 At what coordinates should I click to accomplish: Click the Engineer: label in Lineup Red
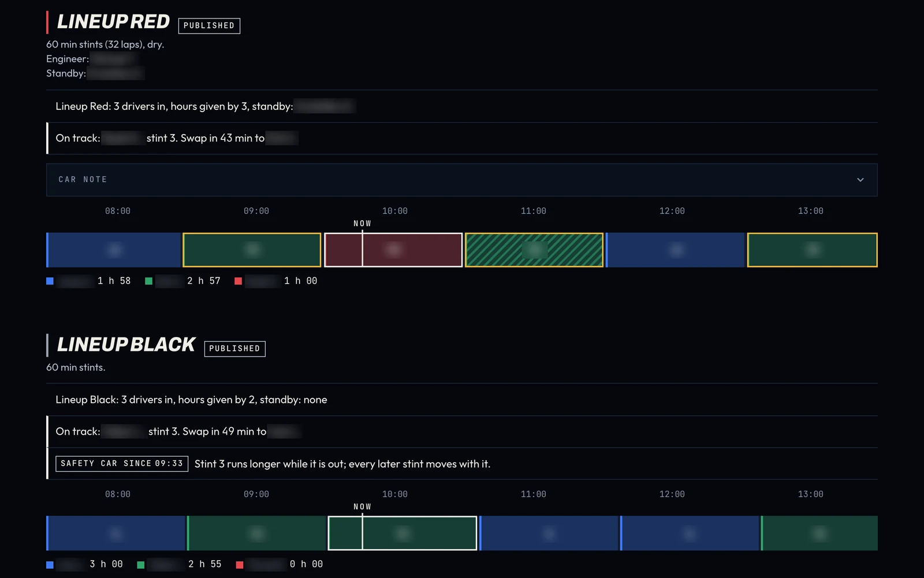click(x=68, y=59)
